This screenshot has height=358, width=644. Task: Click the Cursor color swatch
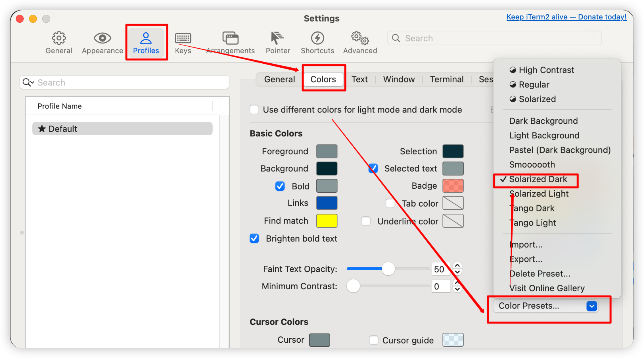(319, 340)
